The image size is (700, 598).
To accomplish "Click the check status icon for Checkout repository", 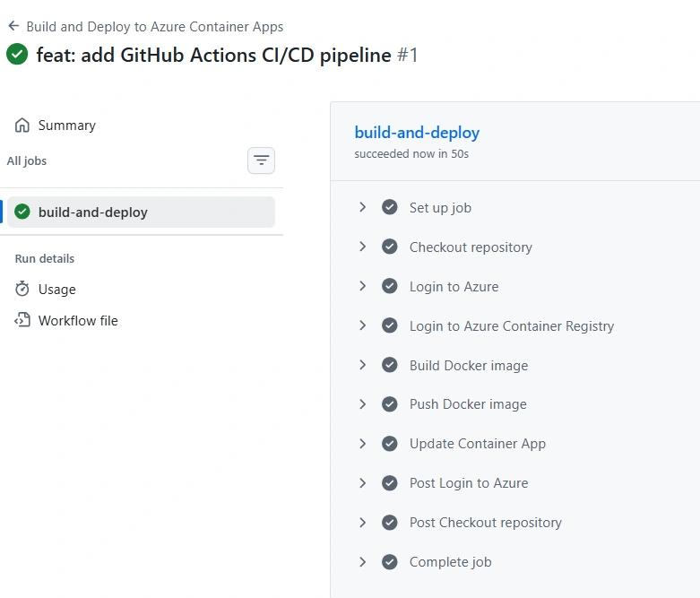I will 390,247.
